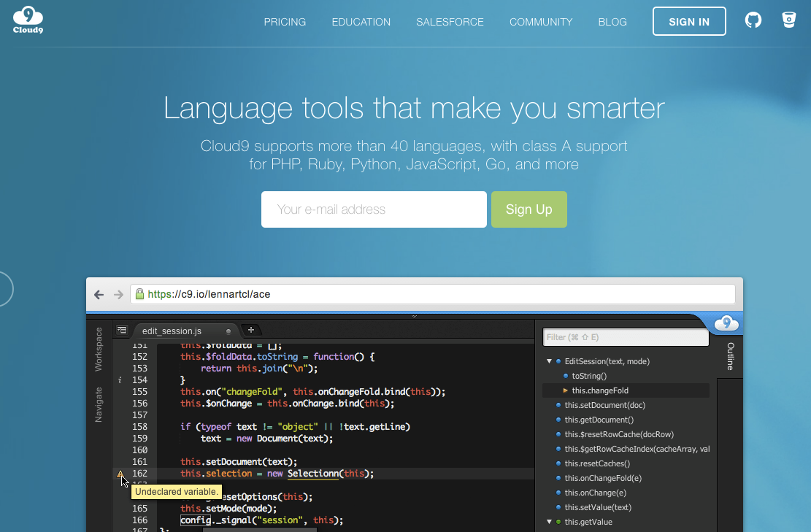This screenshot has width=811, height=532.
Task: Click the browser back arrow
Action: 99,295
